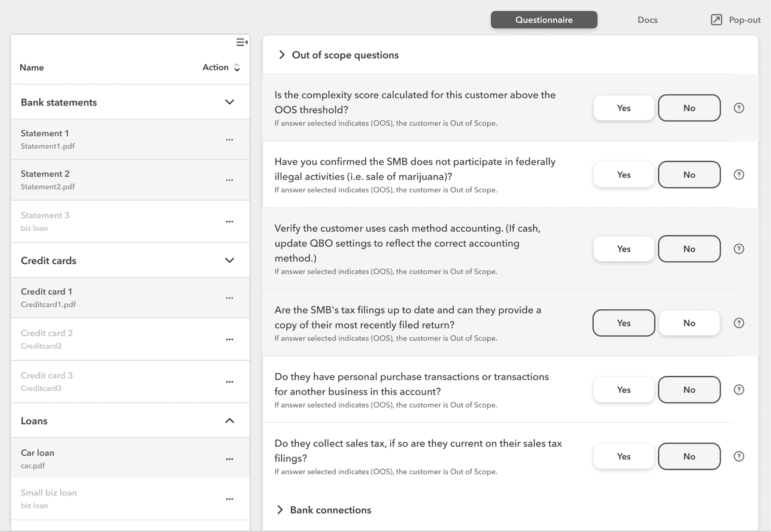The height and width of the screenshot is (532, 771).
Task: Collapse the Bank statements section
Action: tap(229, 102)
